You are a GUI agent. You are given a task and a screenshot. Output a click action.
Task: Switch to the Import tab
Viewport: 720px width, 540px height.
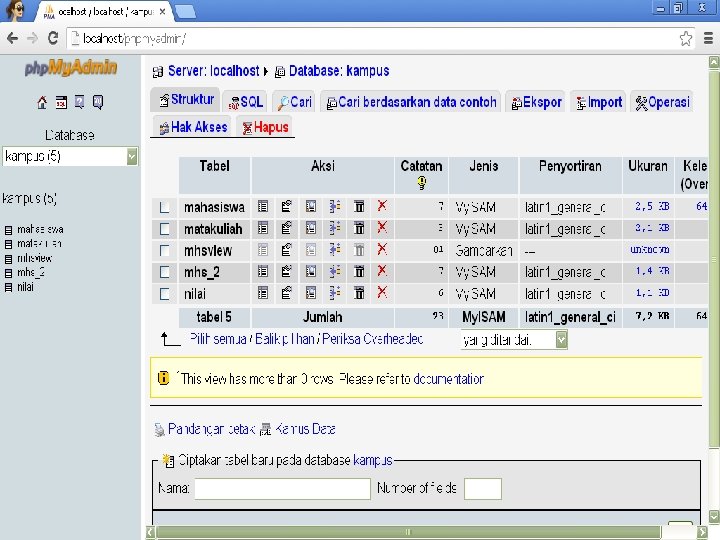[x=599, y=102]
